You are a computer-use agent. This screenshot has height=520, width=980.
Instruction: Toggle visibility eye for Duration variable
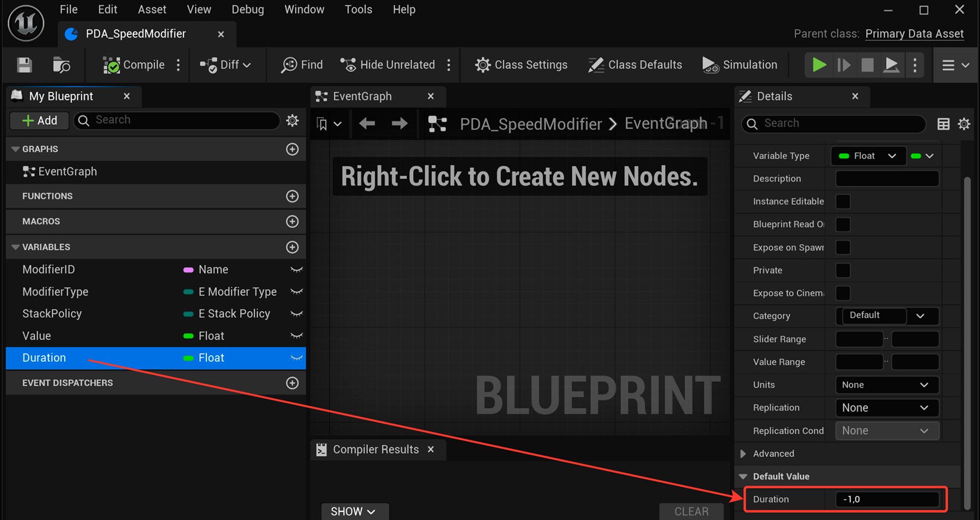click(297, 358)
